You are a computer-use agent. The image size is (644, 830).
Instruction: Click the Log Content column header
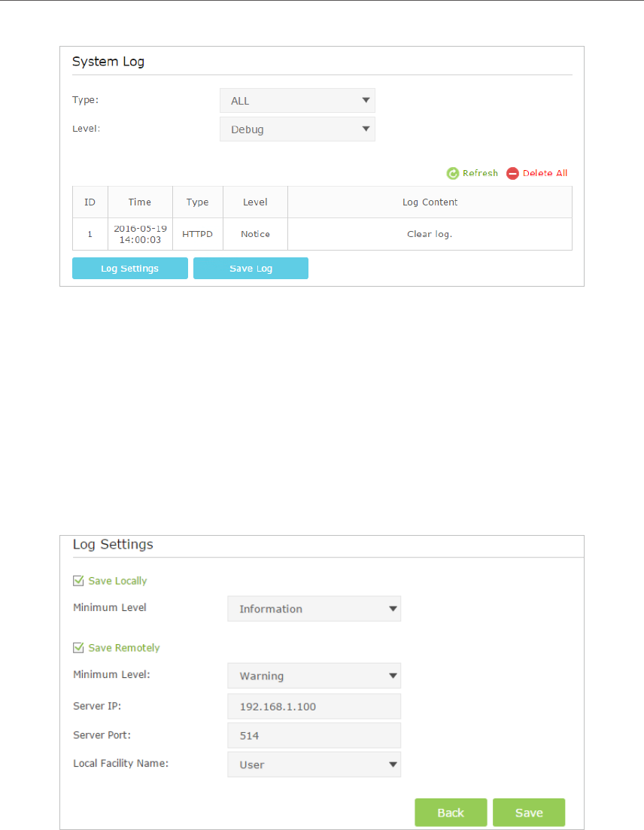[430, 202]
